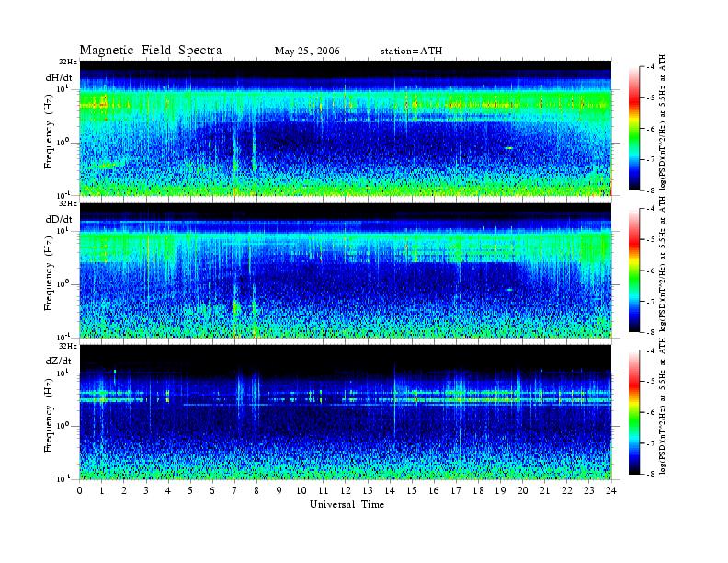Image resolution: width=728 pixels, height=563 pixels.
Task: Click the "dD/dt" panel label
Action: pos(59,219)
